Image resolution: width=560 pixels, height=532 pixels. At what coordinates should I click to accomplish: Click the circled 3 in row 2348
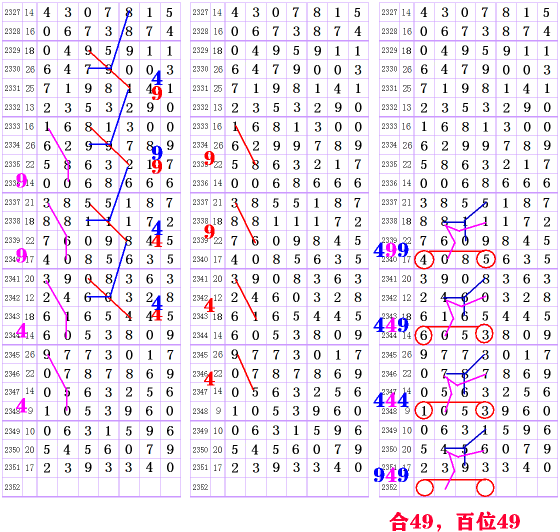click(485, 411)
